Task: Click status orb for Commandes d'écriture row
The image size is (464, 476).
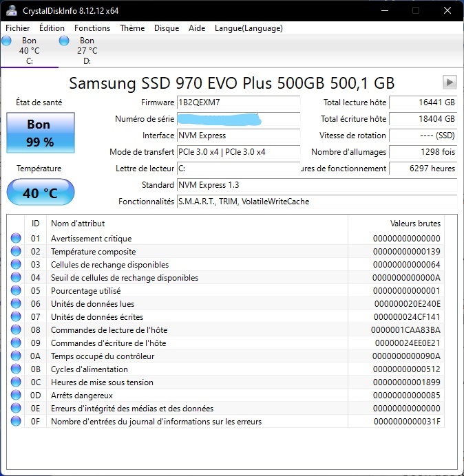Action: (16, 343)
